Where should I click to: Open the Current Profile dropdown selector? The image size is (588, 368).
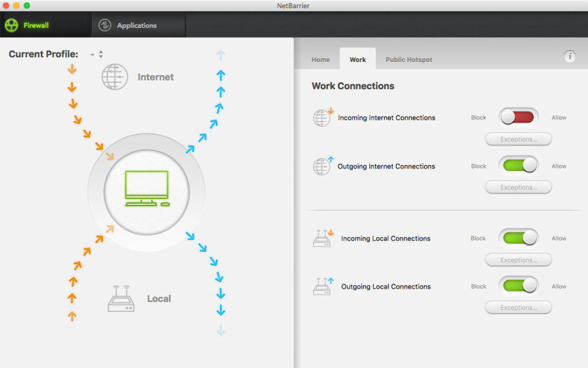click(x=96, y=54)
